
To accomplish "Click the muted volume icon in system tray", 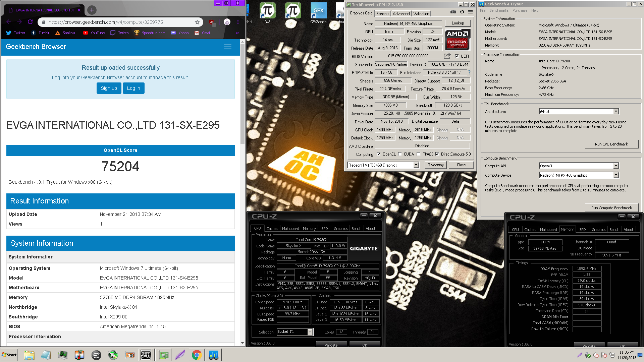I will tap(596, 355).
